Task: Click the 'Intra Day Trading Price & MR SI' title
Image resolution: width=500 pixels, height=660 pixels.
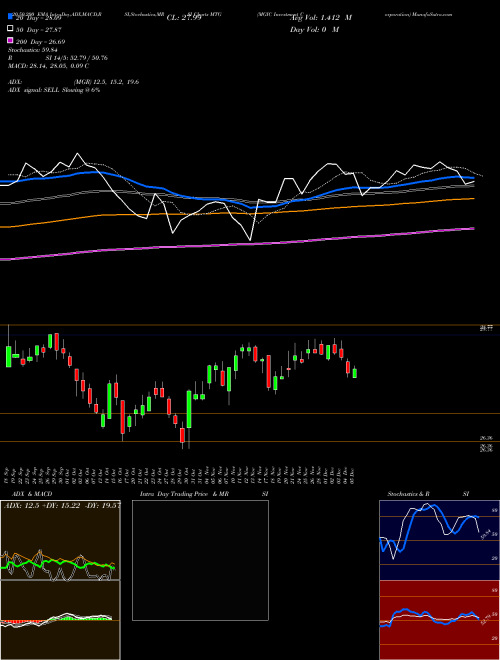Action: (204, 494)
